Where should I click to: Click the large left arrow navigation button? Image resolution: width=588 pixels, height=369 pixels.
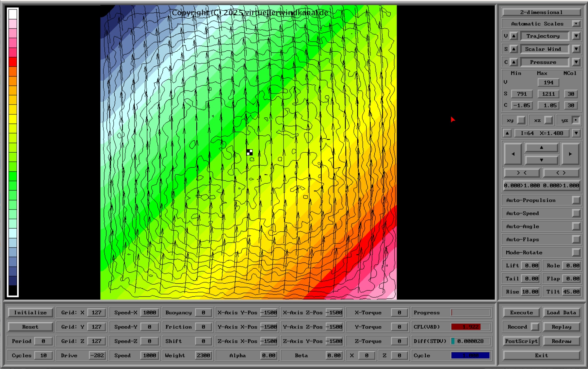tap(513, 154)
